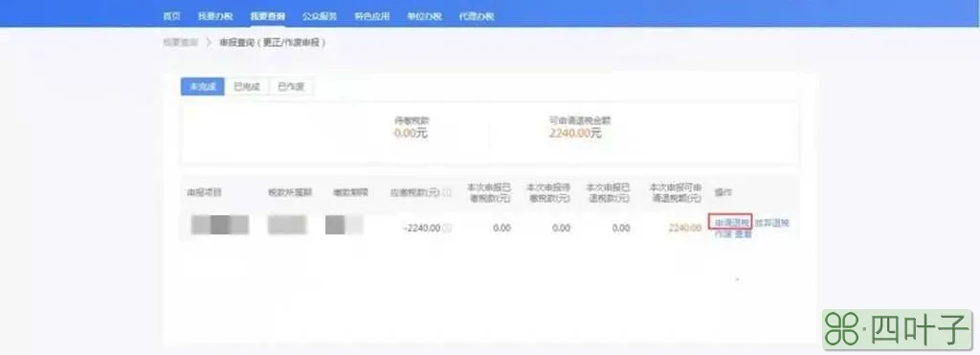This screenshot has width=980, height=355.
Task: Switch to the 已完成 status tab
Action: [x=246, y=87]
